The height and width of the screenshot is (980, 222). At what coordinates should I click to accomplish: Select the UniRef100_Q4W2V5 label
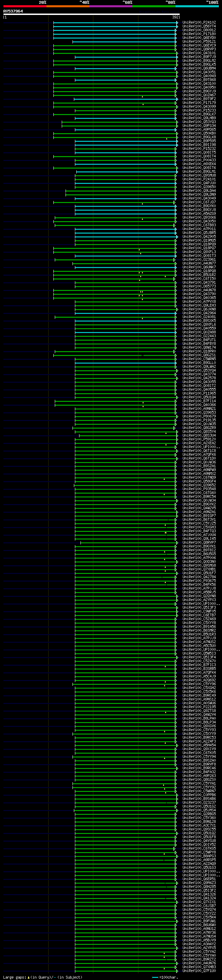199,508
